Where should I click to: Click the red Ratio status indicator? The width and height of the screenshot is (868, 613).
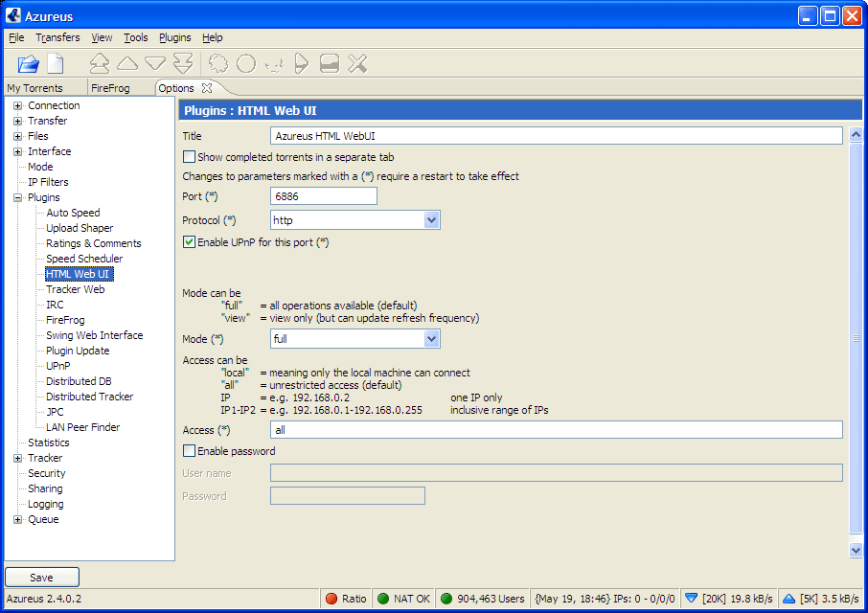pos(331,599)
